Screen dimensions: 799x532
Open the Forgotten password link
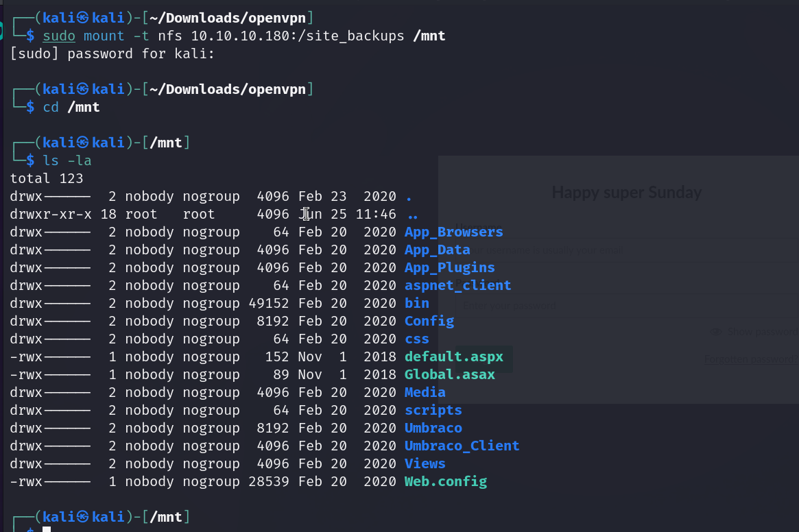click(751, 359)
